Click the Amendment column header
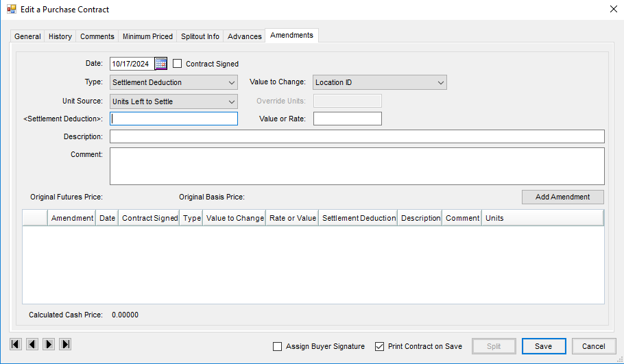The width and height of the screenshot is (624, 364). (71, 218)
